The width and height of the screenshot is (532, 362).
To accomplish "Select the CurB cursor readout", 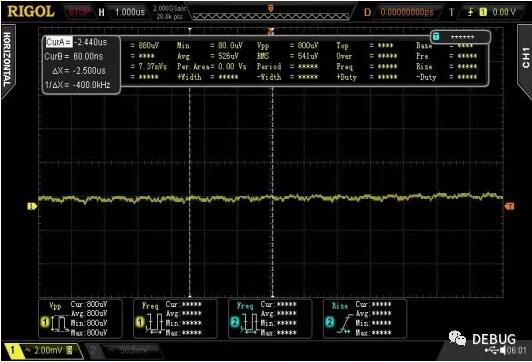I will tap(74, 56).
